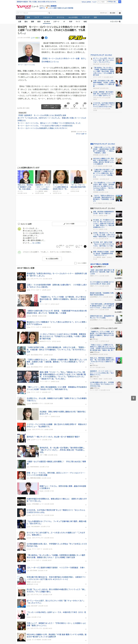Toggle コメント非表示 checkbox
This screenshot has height=644, width=138.
pyautogui.click(x=75, y=263)
